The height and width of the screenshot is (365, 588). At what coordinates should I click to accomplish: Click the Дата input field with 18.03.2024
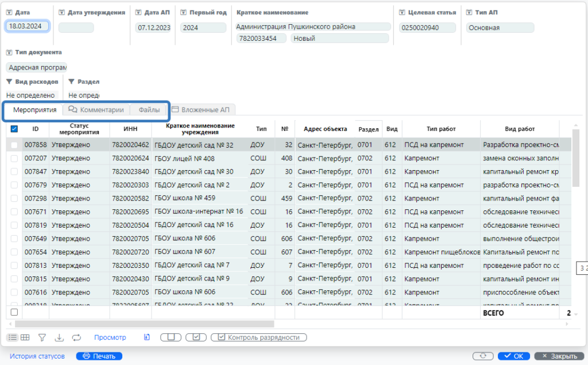27,26
